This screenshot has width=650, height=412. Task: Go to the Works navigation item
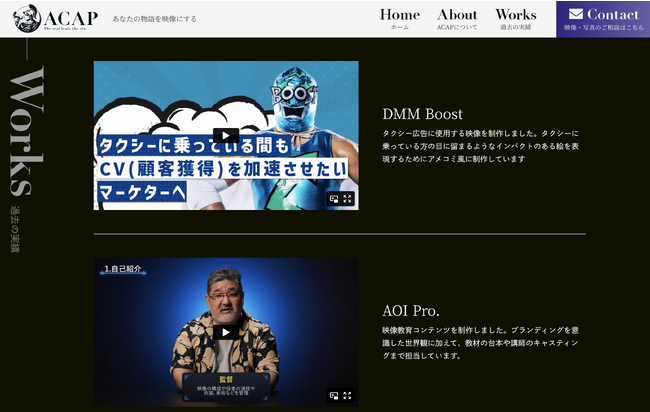click(x=516, y=19)
